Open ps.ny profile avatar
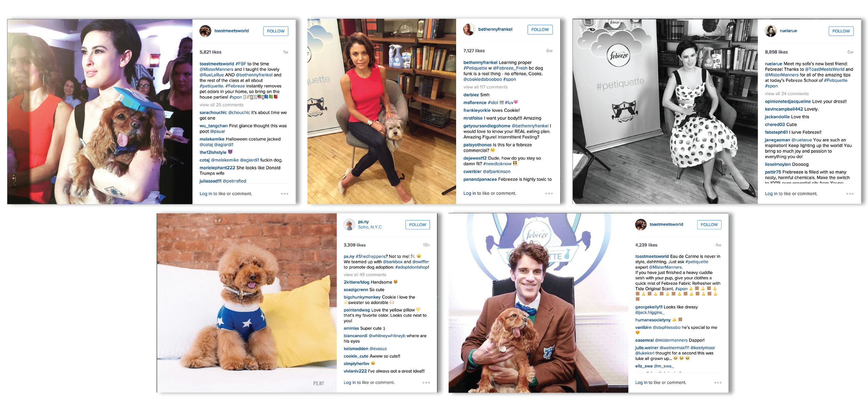 click(349, 225)
